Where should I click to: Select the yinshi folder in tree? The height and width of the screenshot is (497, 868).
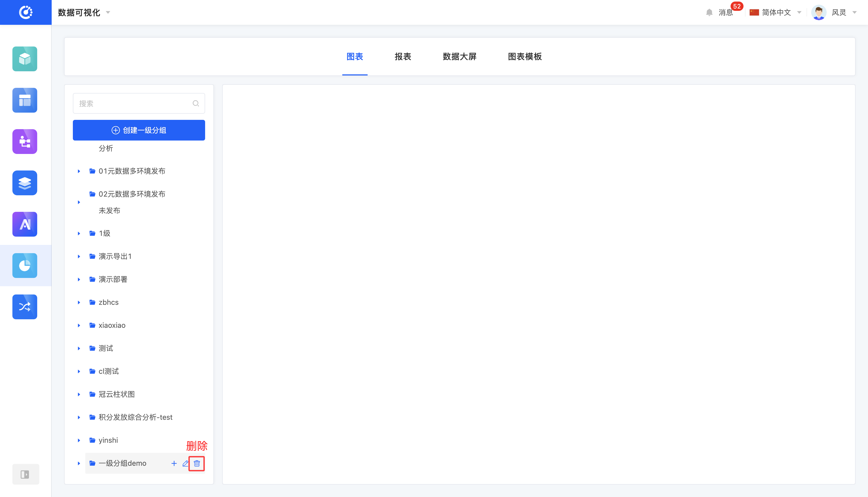click(x=108, y=440)
